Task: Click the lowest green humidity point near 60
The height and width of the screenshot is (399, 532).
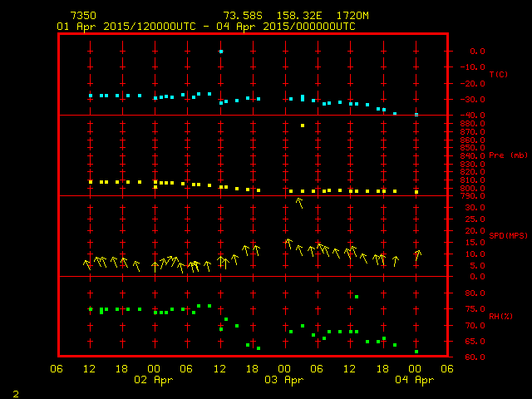Action: (x=416, y=352)
